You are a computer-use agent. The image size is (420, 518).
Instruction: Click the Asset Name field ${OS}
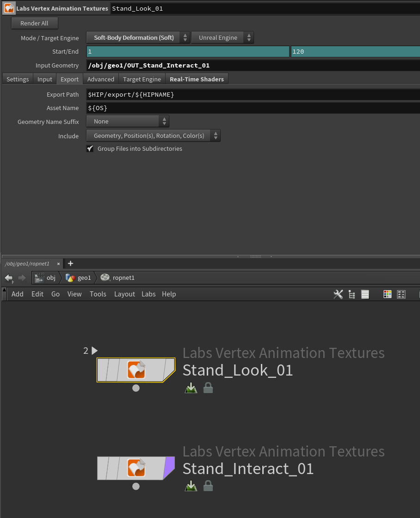253,108
